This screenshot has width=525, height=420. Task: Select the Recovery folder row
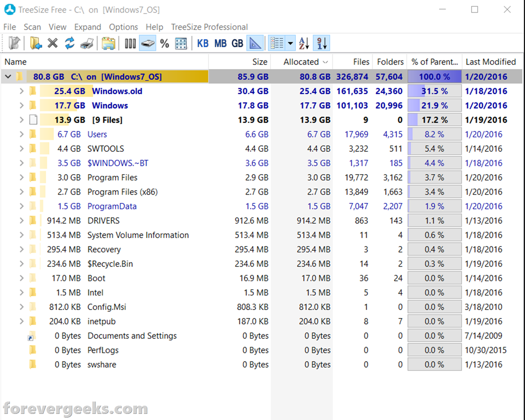(261, 250)
